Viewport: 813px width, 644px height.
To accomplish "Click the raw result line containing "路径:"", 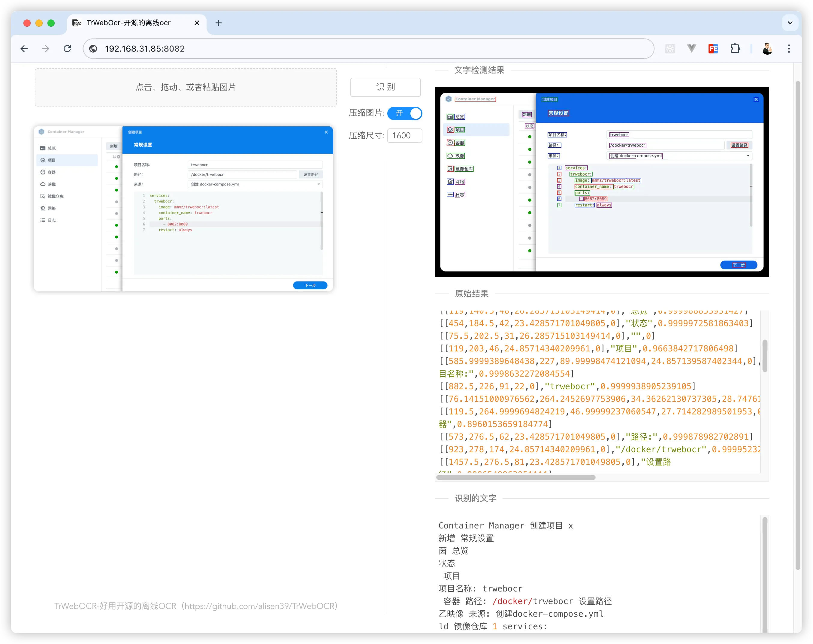I will [596, 437].
